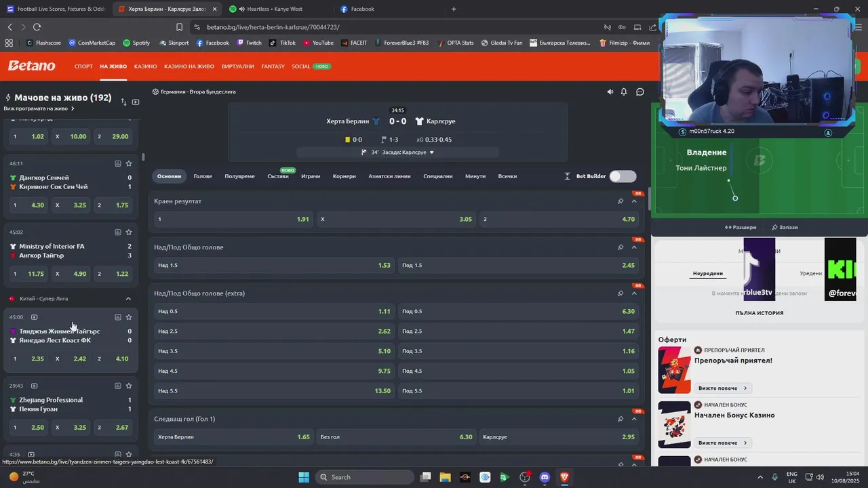Screen dimensions: 868x488
Task: Click Разшири below pitch tracker
Action: pyautogui.click(x=741, y=227)
